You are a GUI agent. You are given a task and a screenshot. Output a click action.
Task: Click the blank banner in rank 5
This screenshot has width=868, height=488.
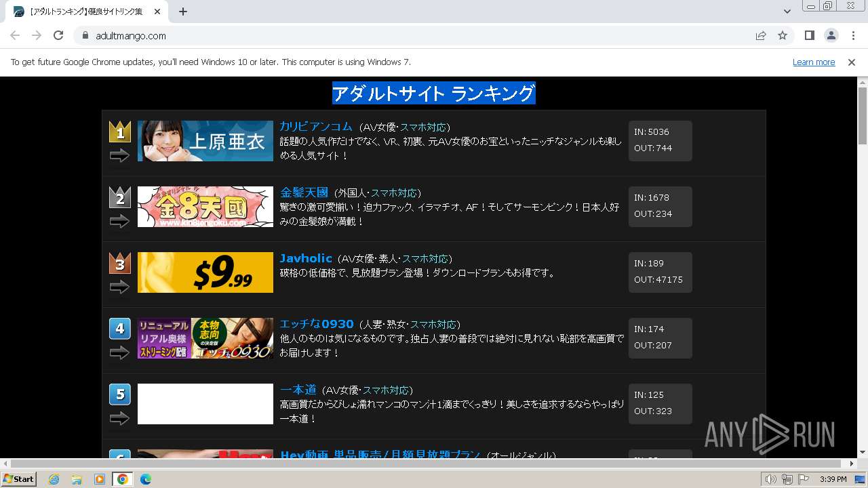point(205,404)
